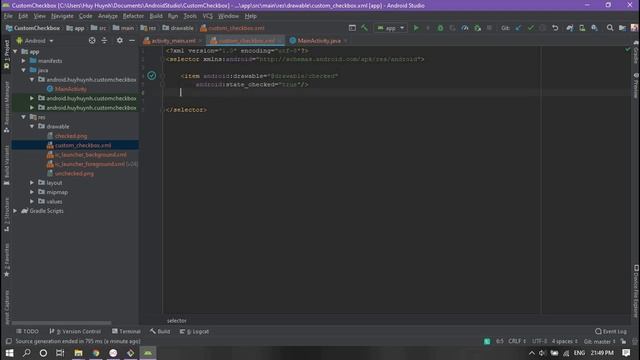Click the 4 spaces indent setting
This screenshot has width=640, height=360.
click(x=564, y=341)
